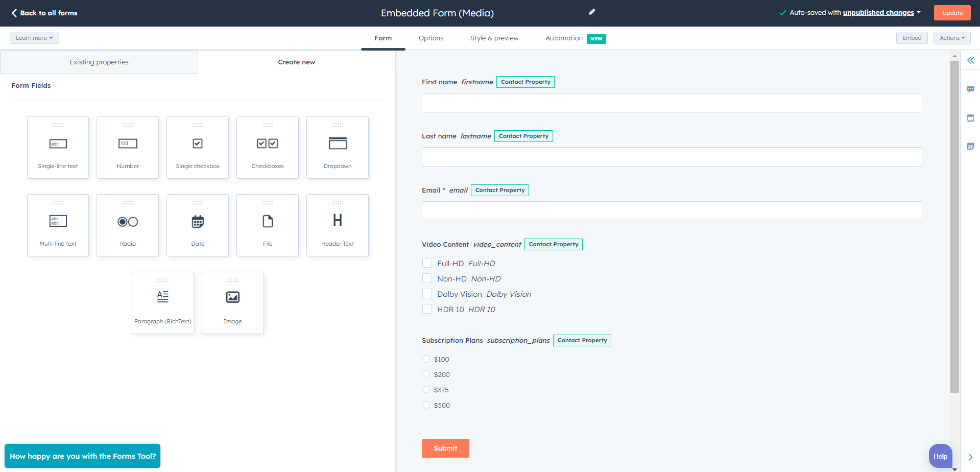Viewport: 980px width, 472px height.
Task: Select the Image field icon
Action: [232, 297]
